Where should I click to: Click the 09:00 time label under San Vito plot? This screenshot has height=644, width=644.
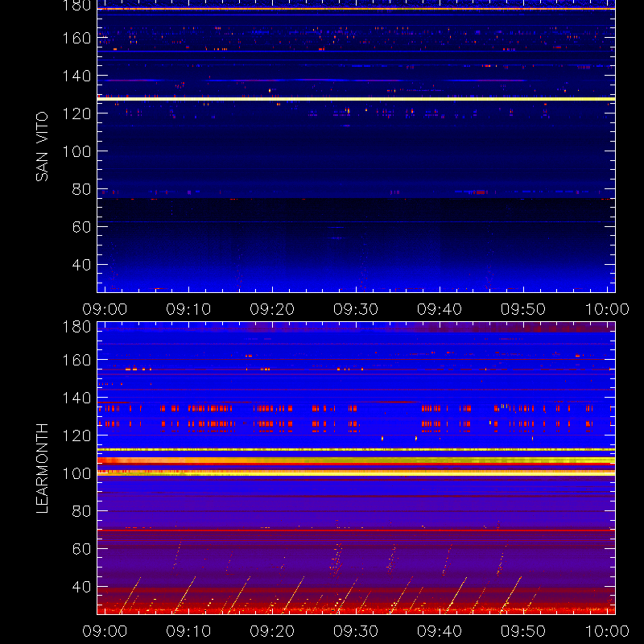pyautogui.click(x=105, y=309)
